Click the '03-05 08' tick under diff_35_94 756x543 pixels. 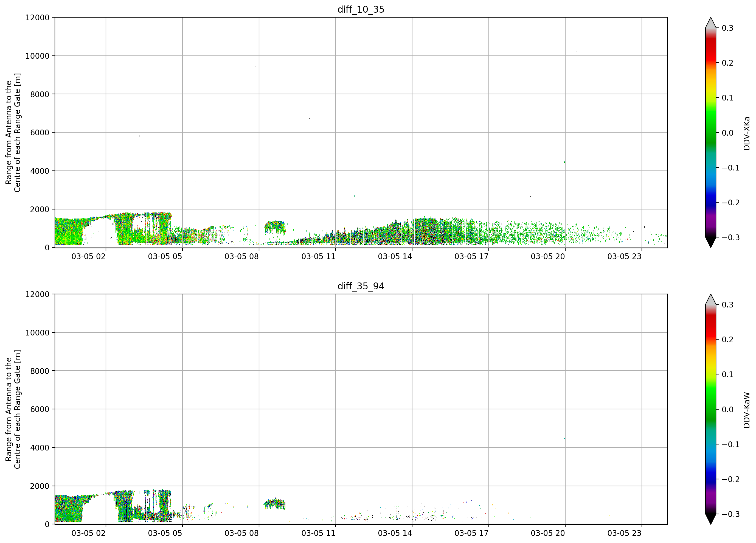click(242, 533)
